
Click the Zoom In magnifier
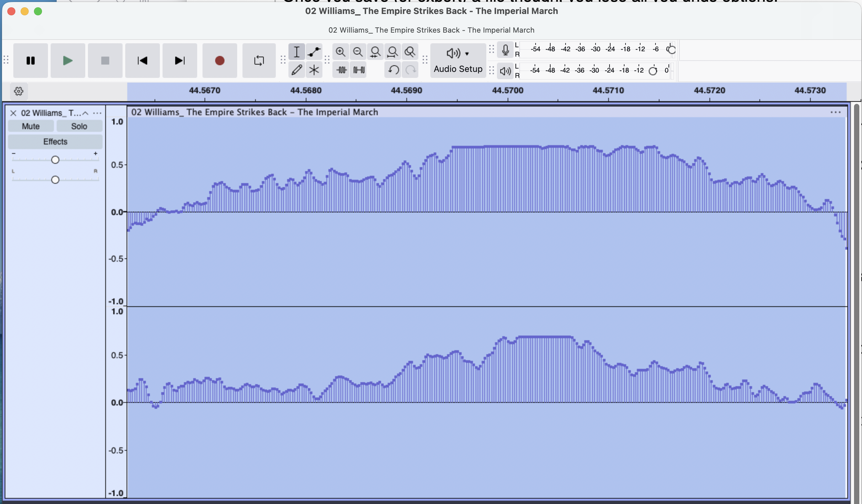coord(340,52)
